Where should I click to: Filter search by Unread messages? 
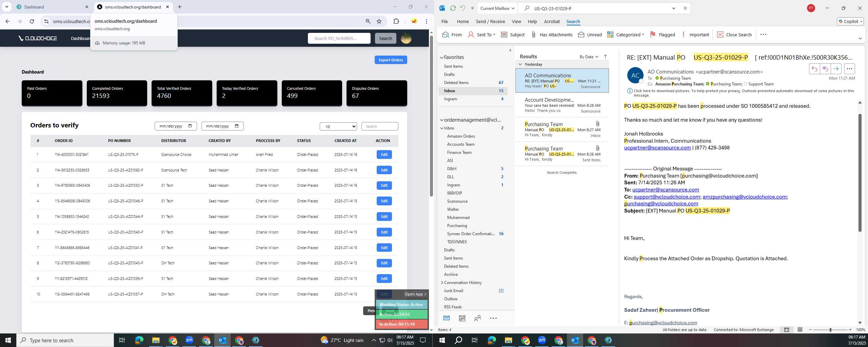[590, 35]
